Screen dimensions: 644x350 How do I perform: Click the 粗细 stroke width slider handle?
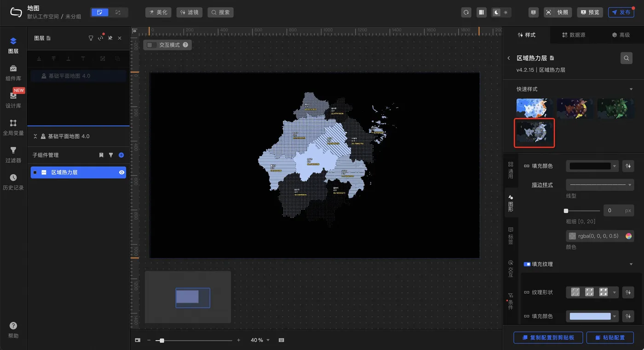566,210
